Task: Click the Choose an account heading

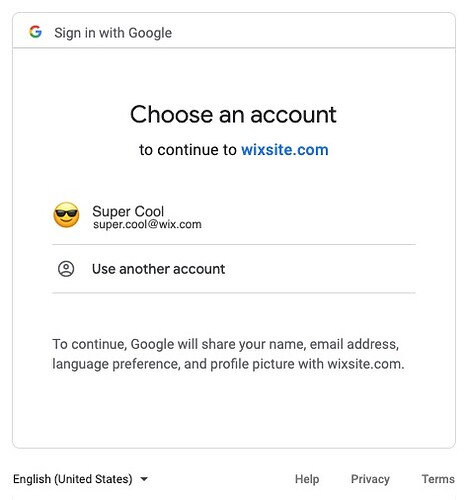Action: click(233, 114)
